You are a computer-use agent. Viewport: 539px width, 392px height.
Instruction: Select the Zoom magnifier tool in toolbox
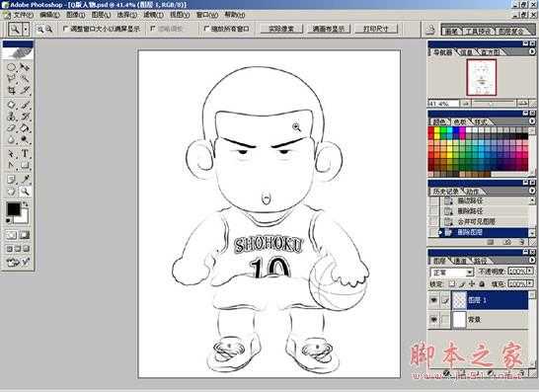click(x=25, y=192)
